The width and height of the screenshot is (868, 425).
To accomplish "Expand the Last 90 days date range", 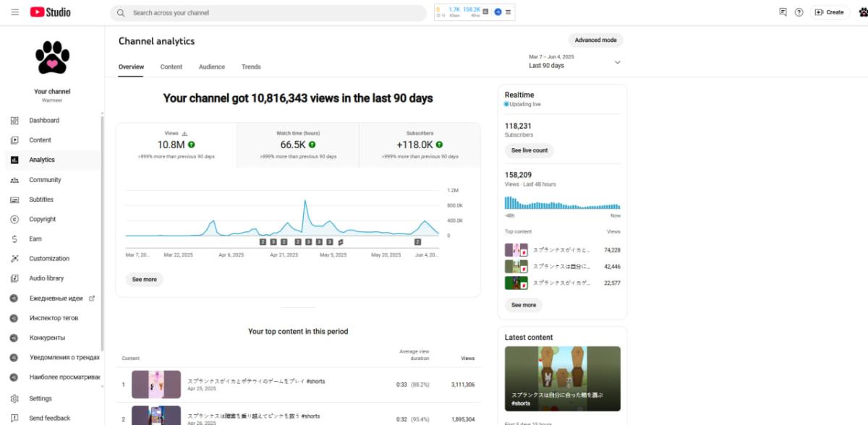I will click(x=575, y=61).
